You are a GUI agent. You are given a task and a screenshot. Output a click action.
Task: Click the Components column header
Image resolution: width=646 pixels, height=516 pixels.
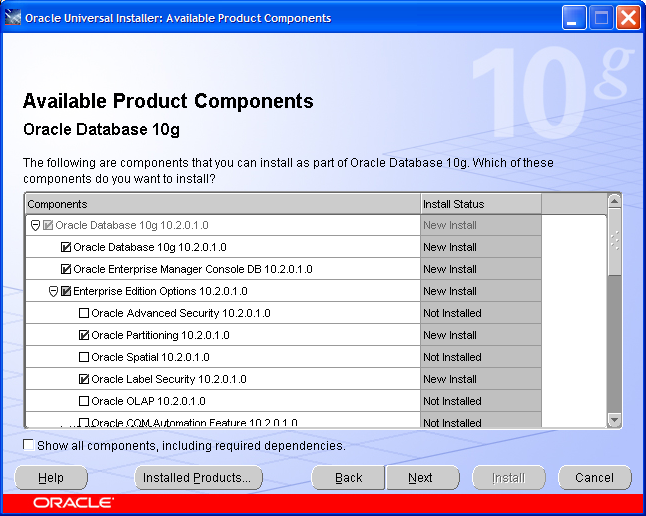[223, 204]
